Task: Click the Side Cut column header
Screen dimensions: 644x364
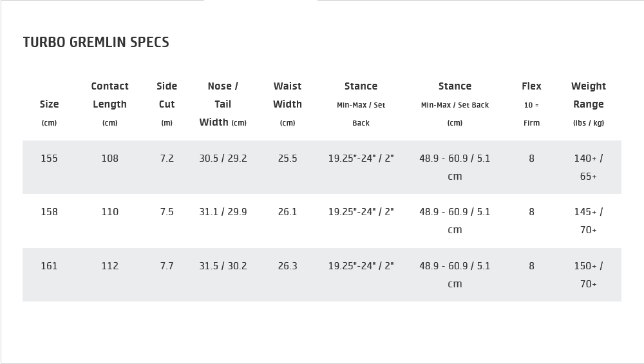Action: pyautogui.click(x=167, y=95)
